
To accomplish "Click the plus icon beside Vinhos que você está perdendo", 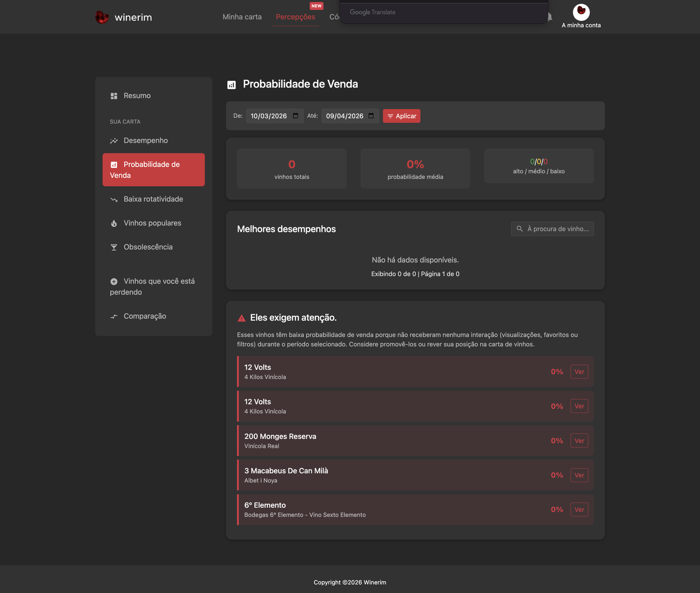I will pos(114,281).
